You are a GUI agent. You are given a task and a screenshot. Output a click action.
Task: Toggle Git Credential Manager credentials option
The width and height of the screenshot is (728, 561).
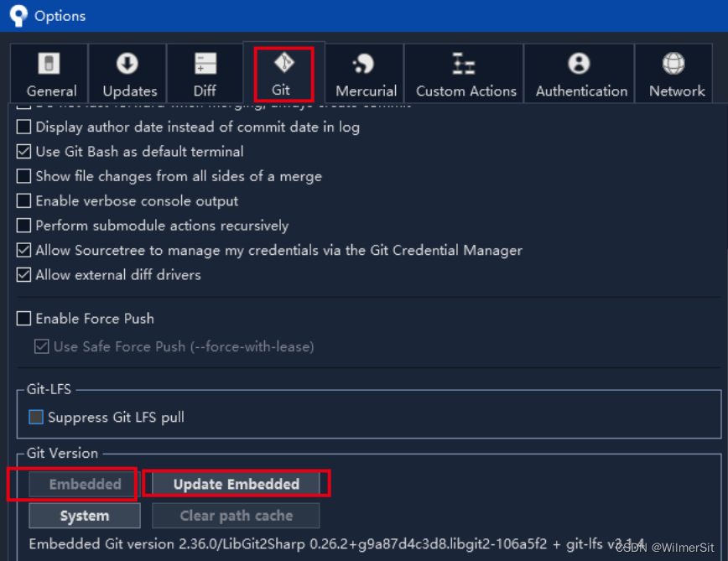pos(23,250)
